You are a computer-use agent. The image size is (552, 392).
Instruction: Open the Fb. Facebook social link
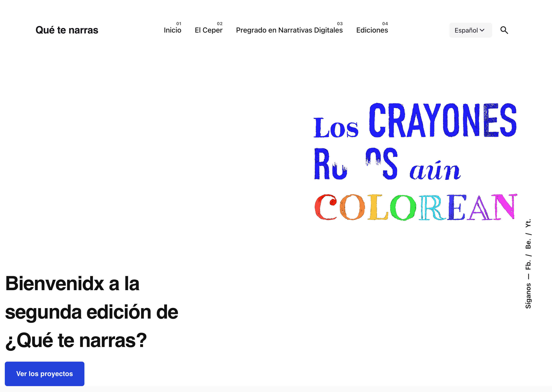pyautogui.click(x=528, y=264)
